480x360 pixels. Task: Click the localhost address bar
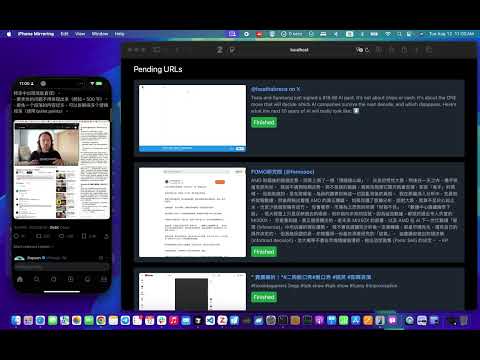click(x=299, y=50)
